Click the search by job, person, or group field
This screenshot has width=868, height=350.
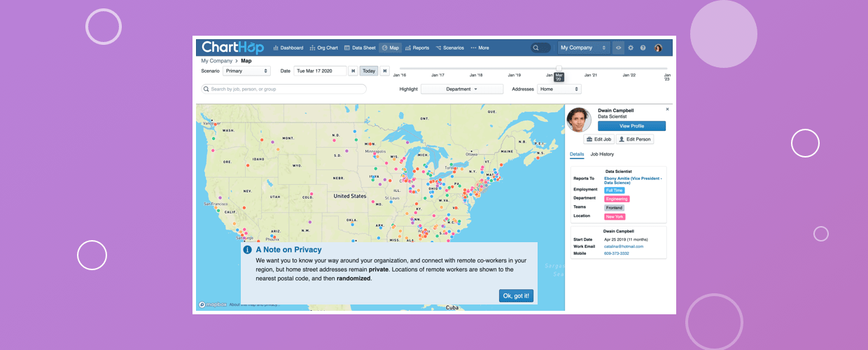(284, 89)
